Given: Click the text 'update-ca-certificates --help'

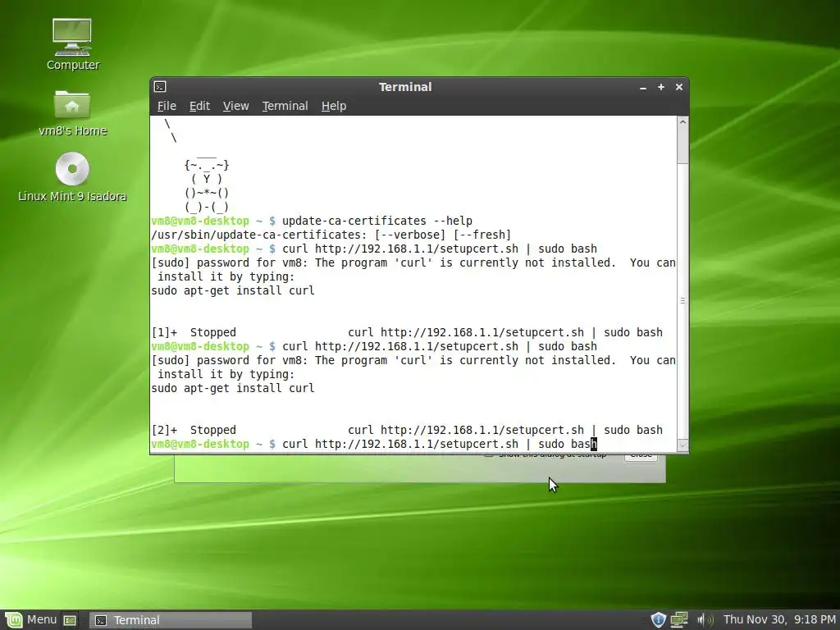Looking at the screenshot, I should [x=377, y=221].
